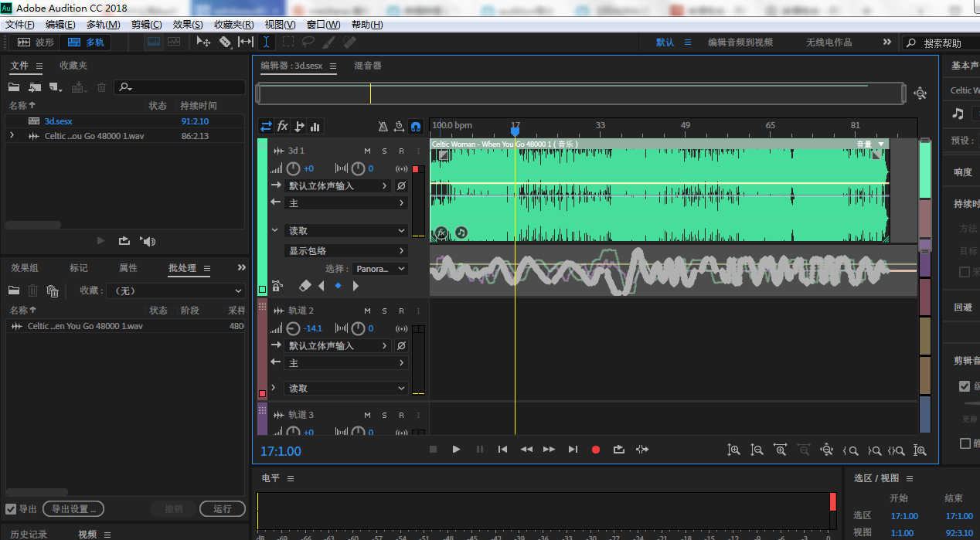980x540 pixels.
Task: Click the Loop Playback icon
Action: click(618, 449)
